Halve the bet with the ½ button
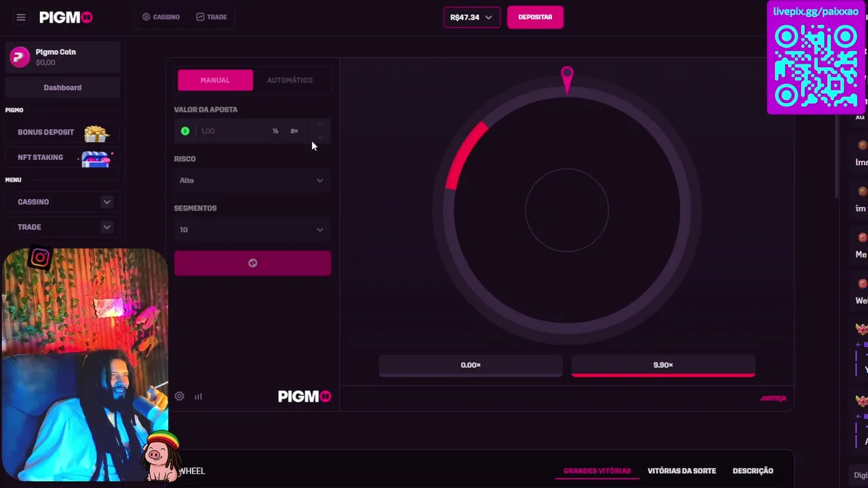The width and height of the screenshot is (868, 488). [275, 131]
